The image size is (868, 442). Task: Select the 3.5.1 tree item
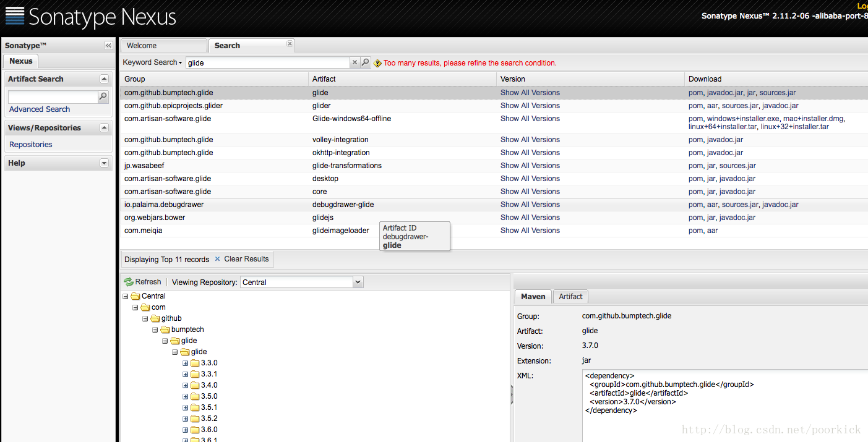[x=209, y=407]
